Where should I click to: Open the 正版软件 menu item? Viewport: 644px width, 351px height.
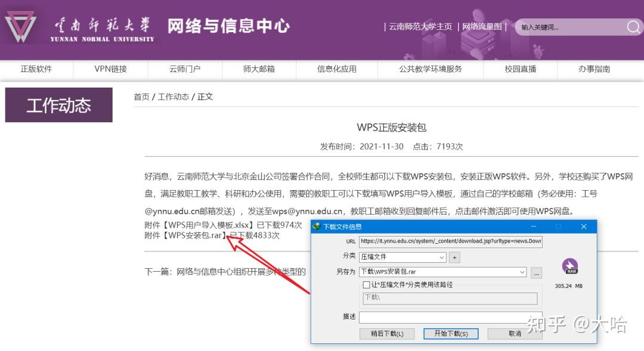(x=36, y=69)
